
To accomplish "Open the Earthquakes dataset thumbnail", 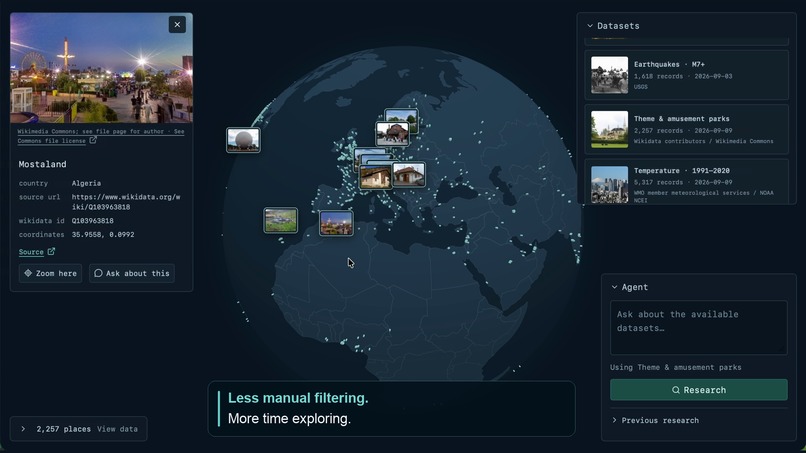I will click(x=609, y=75).
